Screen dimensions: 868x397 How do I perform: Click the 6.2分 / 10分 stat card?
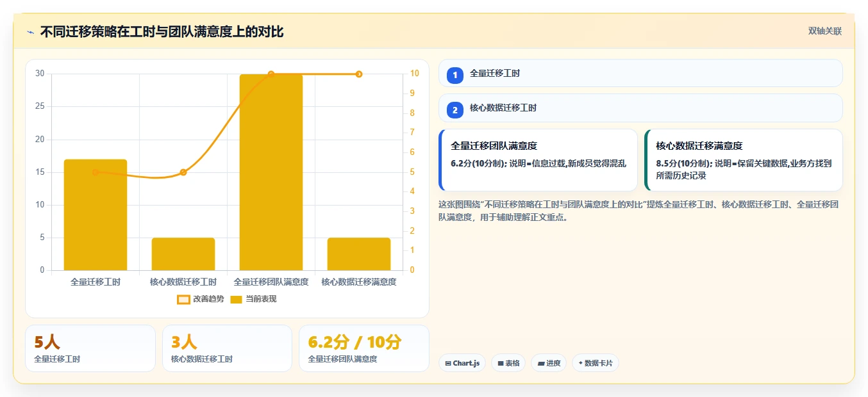click(364, 348)
